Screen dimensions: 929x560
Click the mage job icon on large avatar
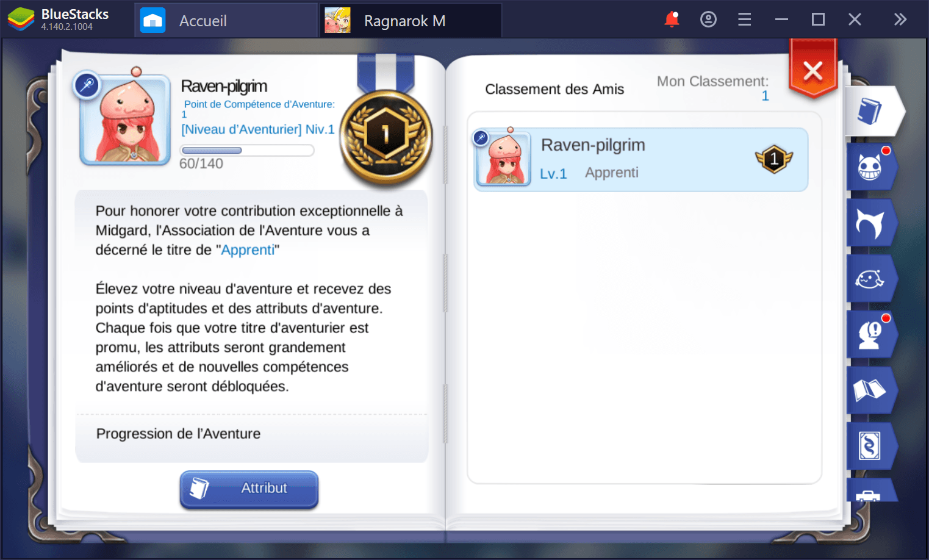87,85
